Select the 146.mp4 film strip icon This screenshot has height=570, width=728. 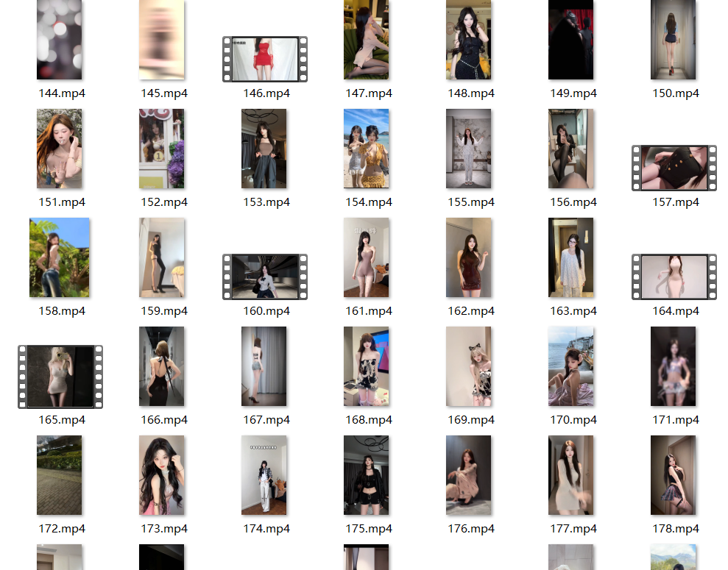tap(265, 60)
